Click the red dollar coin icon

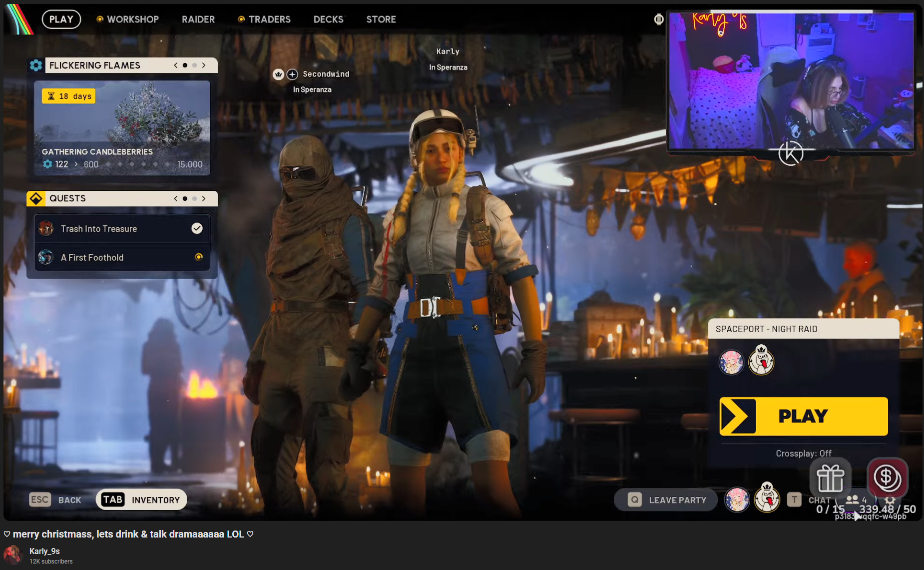(887, 478)
